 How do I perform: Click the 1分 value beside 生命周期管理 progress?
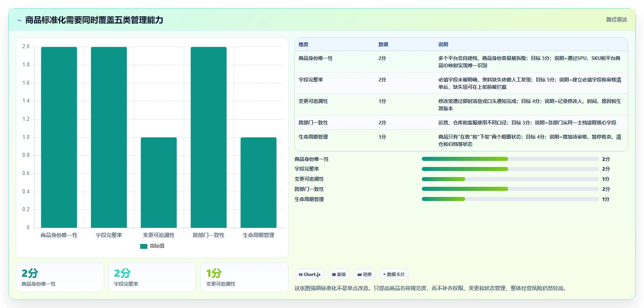tap(606, 199)
